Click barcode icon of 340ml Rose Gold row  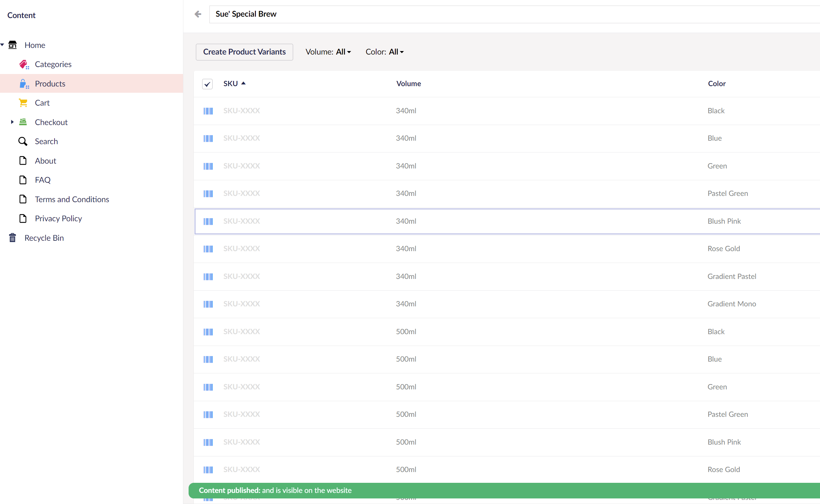pyautogui.click(x=208, y=249)
